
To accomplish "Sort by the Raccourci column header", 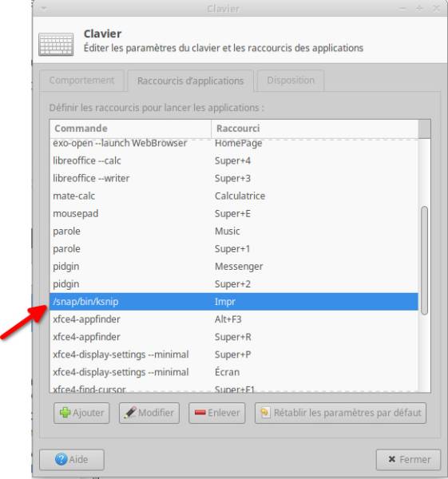I will (315, 129).
